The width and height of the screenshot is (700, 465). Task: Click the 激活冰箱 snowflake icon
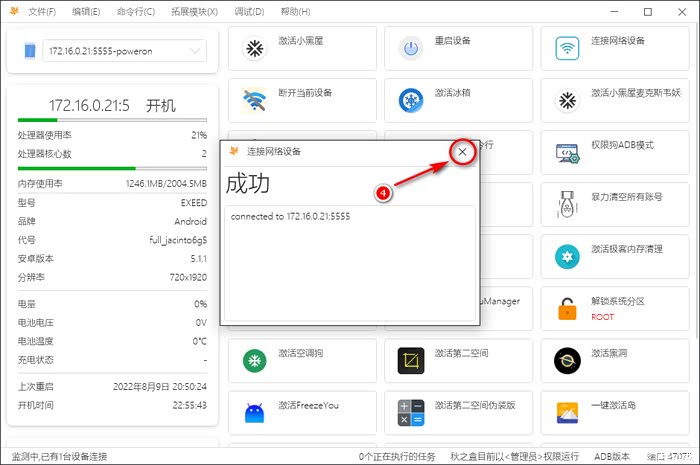tap(411, 99)
